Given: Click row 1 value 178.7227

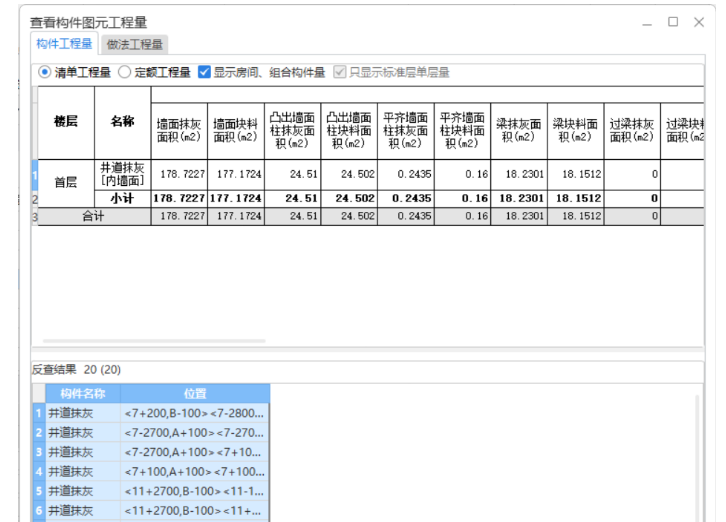Looking at the screenshot, I should tap(179, 175).
